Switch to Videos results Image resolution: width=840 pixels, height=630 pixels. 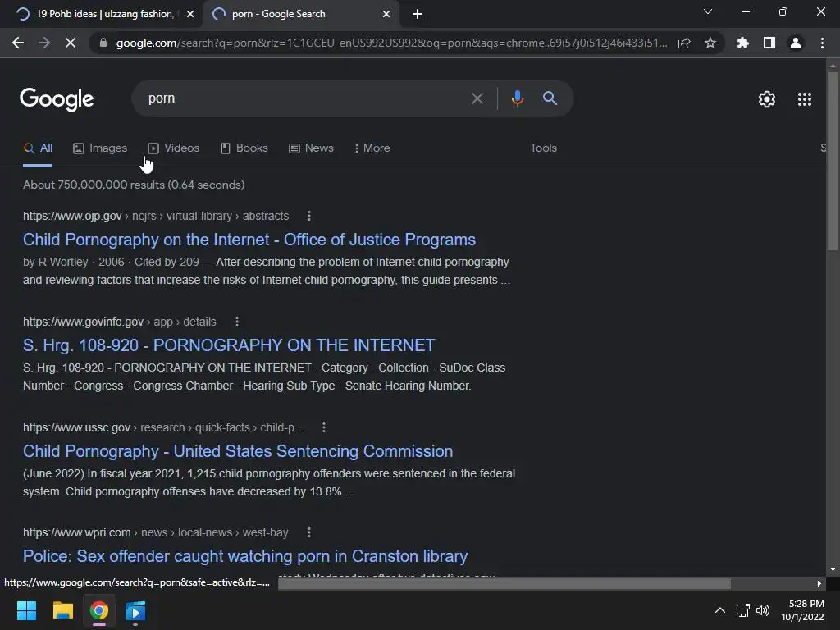point(174,148)
